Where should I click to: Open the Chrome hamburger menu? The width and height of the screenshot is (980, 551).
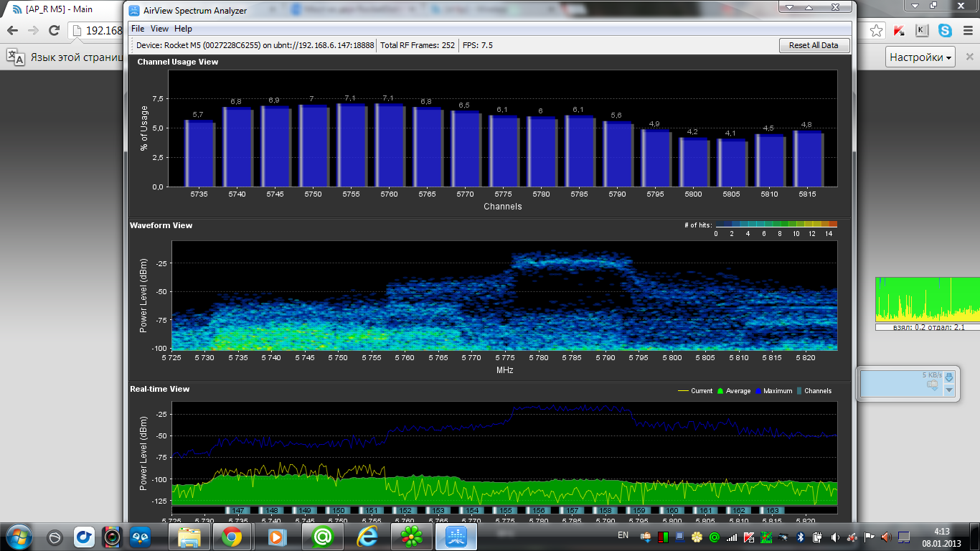click(968, 31)
